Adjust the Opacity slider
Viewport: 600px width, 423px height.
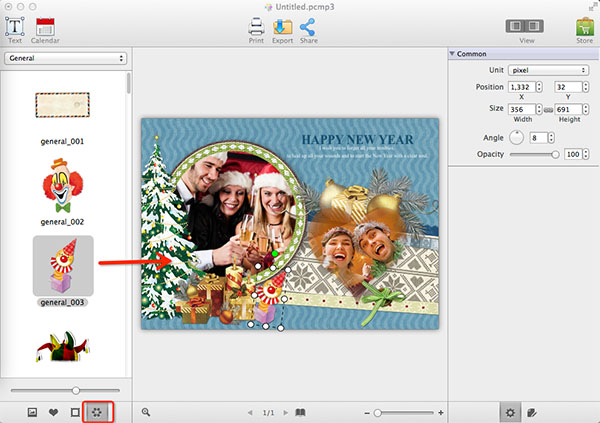click(x=555, y=154)
